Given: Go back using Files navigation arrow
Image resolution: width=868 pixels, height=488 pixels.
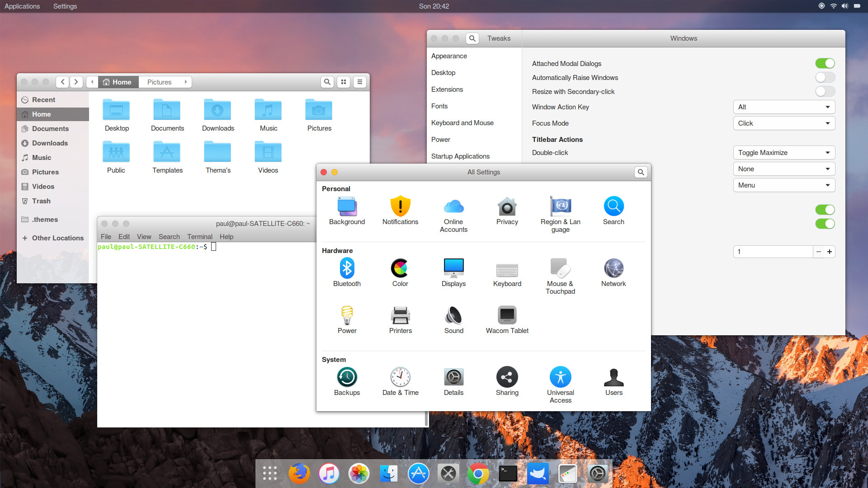Looking at the screenshot, I should click(x=62, y=82).
